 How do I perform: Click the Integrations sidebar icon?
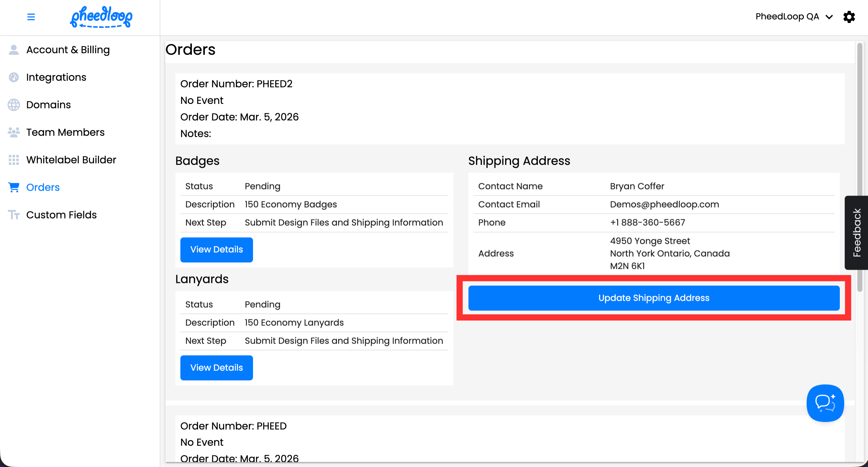pos(13,77)
